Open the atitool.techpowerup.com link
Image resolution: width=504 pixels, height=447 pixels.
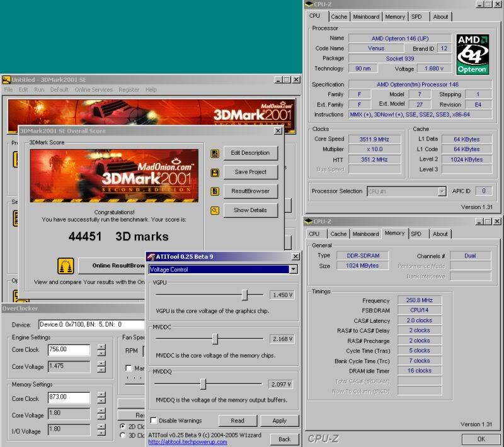[187, 442]
